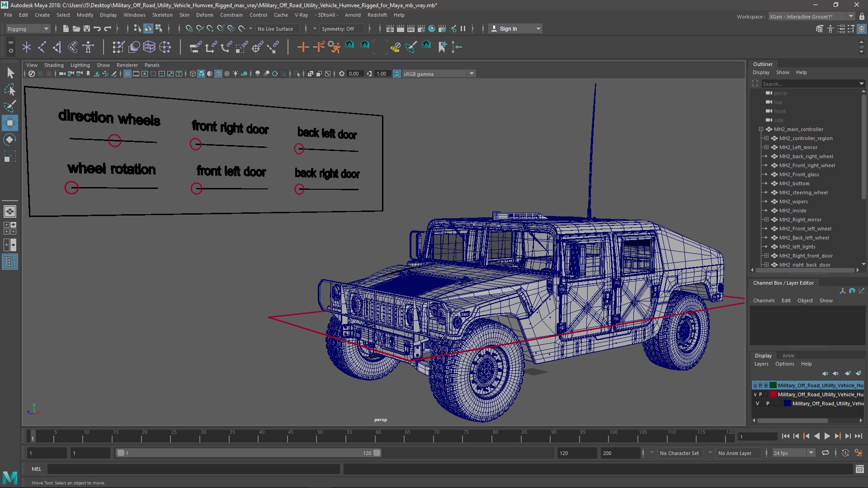Select the Move tool in the left toolbox

[10, 123]
